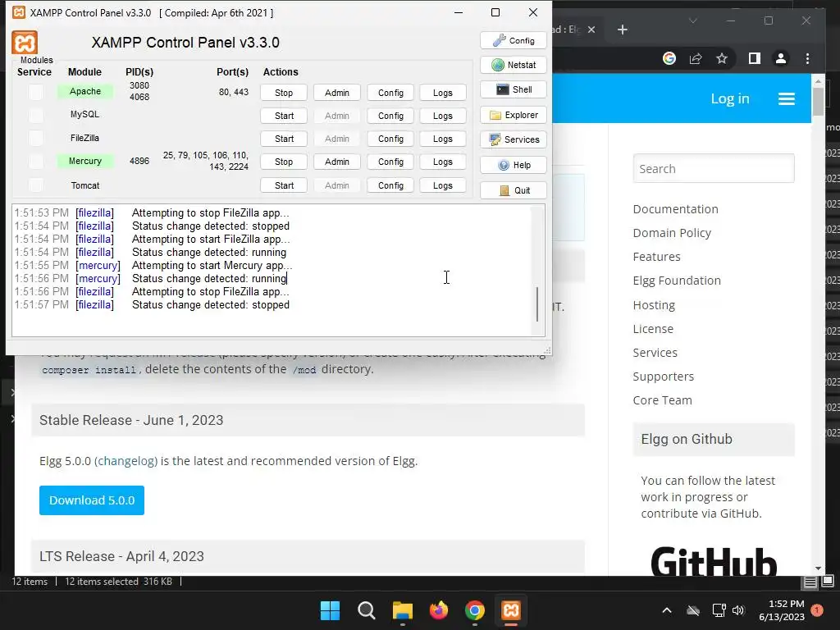Switch to Chrome in taskbar
The height and width of the screenshot is (630, 840).
click(x=475, y=610)
